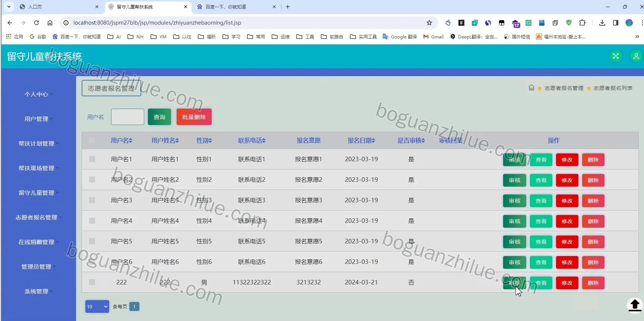The height and width of the screenshot is (321, 644).
Task: Click 修改 button for row 222
Action: (x=567, y=283)
